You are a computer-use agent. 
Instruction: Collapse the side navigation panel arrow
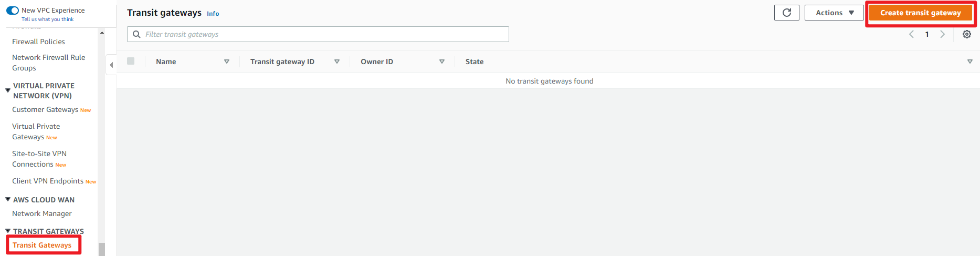pos(111,65)
